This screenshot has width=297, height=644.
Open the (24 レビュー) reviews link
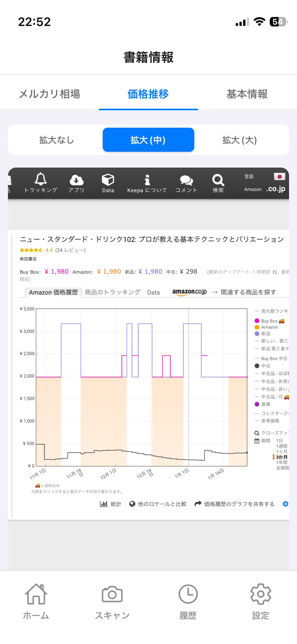[70, 250]
